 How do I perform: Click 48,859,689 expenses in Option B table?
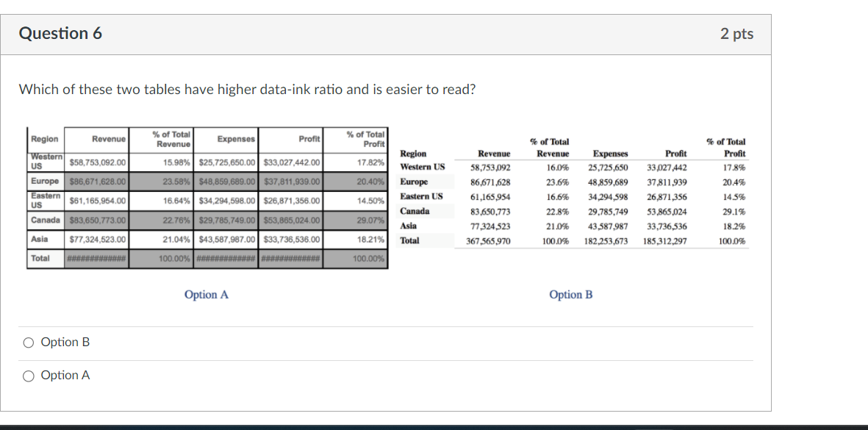[608, 182]
